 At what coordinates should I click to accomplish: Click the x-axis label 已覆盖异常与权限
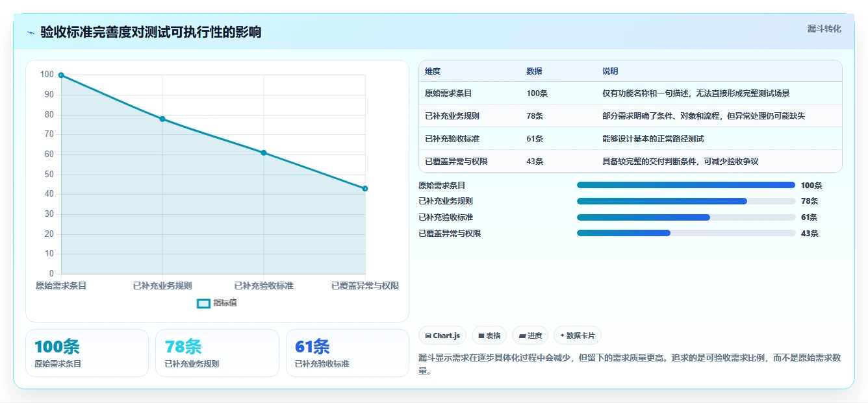[x=365, y=286]
